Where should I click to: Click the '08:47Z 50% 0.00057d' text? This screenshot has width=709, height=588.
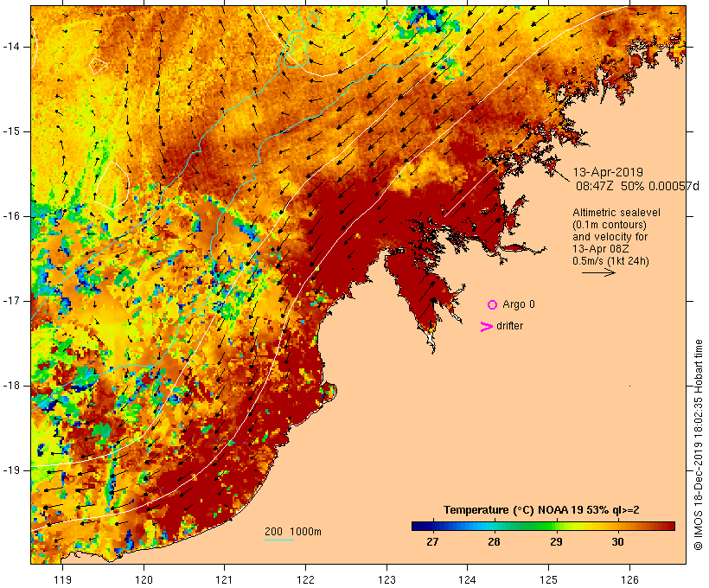(x=637, y=186)
